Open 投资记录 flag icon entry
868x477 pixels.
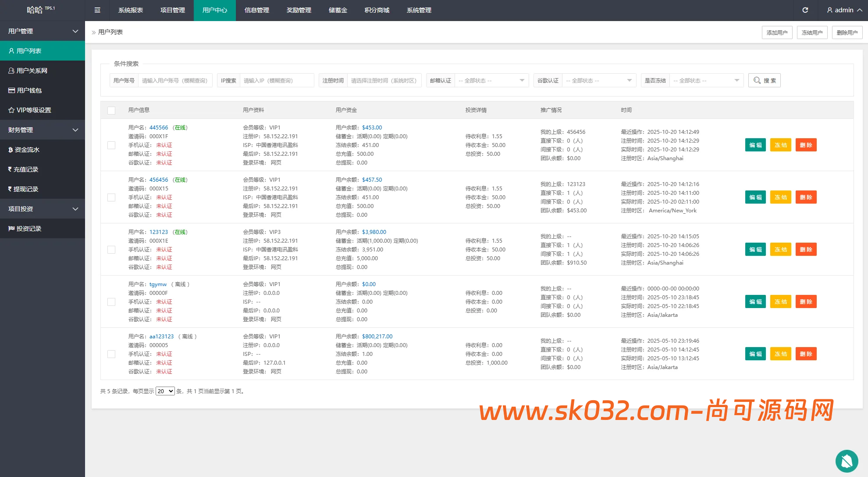tap(11, 229)
